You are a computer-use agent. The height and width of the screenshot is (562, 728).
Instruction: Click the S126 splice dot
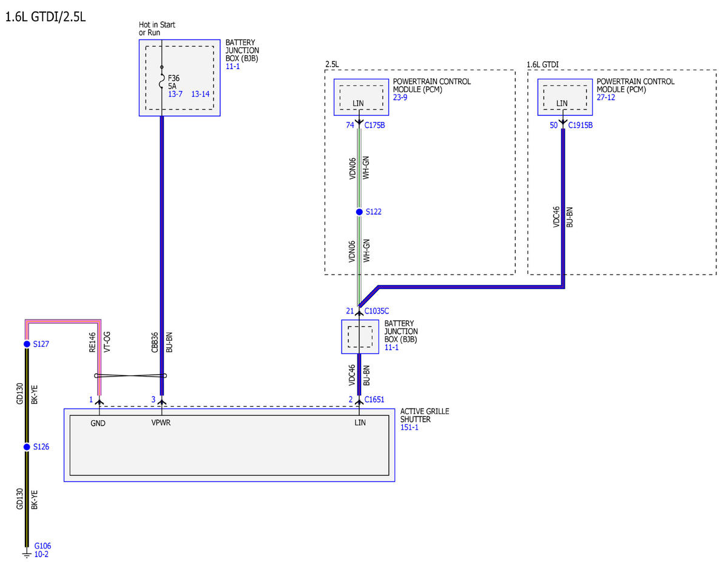27,447
